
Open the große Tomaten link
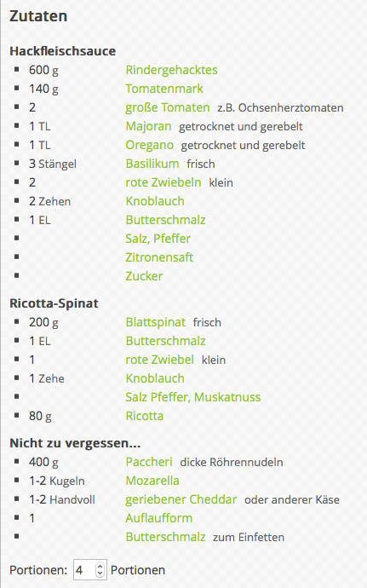168,107
